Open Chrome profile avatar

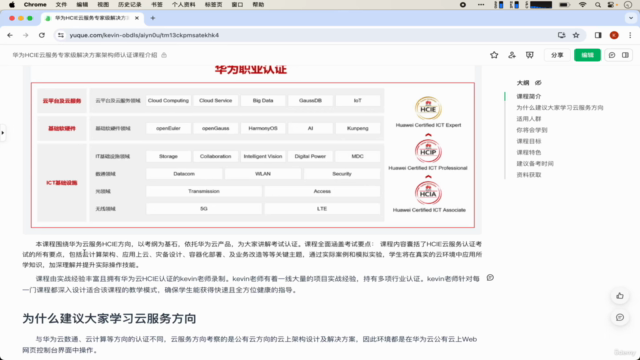coord(614,36)
